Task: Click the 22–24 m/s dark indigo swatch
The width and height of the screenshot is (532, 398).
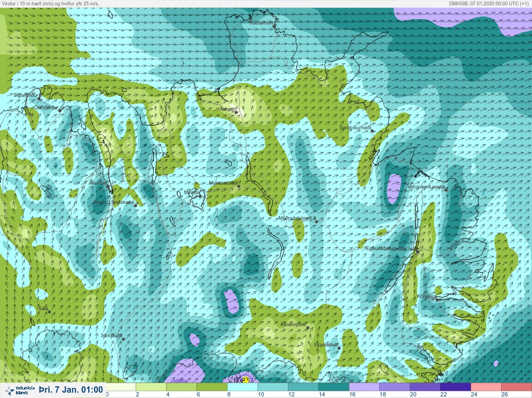Action: pos(456,387)
